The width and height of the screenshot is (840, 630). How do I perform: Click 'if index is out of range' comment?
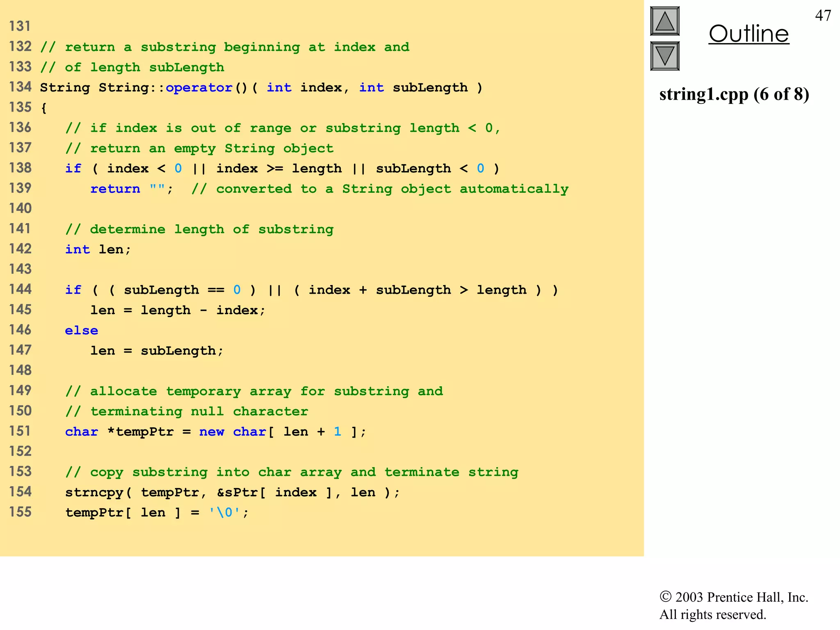coord(283,128)
